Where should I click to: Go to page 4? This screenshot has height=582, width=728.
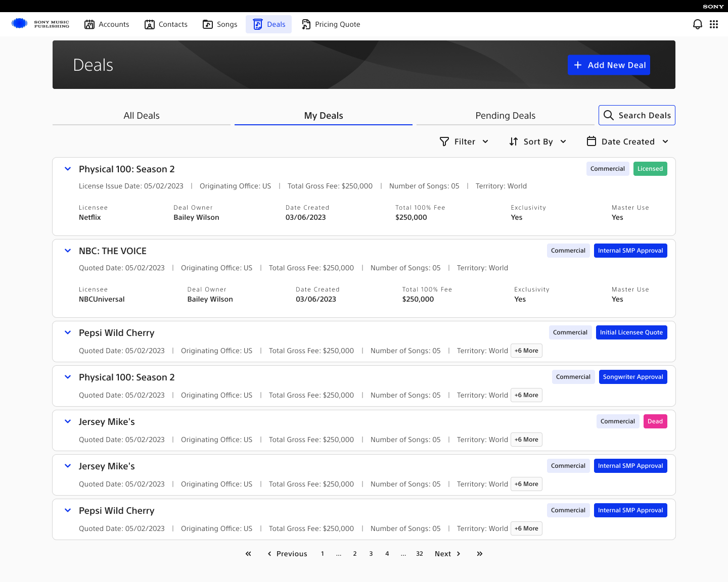tap(387, 554)
